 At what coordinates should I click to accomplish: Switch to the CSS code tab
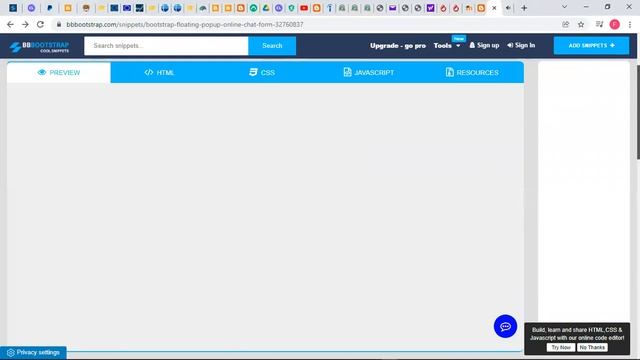(x=262, y=73)
